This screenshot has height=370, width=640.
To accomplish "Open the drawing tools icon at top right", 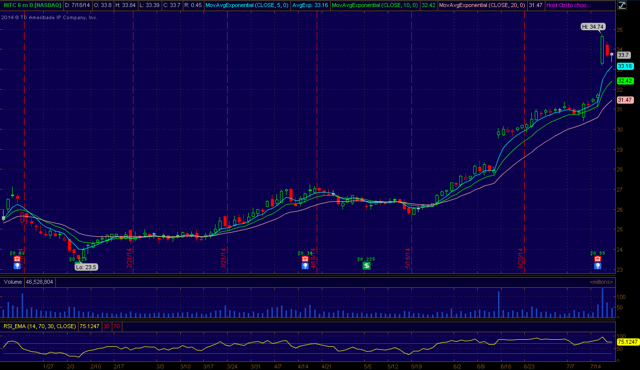I will pos(622,5).
